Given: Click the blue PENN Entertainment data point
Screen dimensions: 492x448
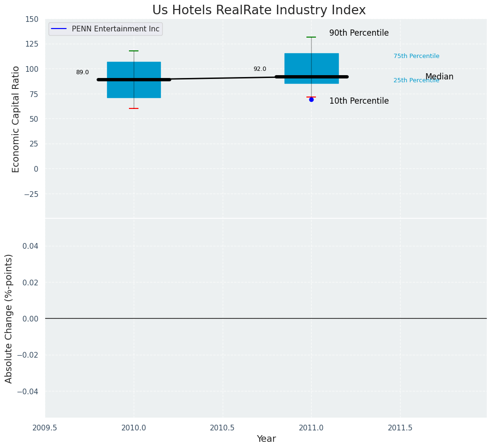Looking at the screenshot, I should point(311,99).
